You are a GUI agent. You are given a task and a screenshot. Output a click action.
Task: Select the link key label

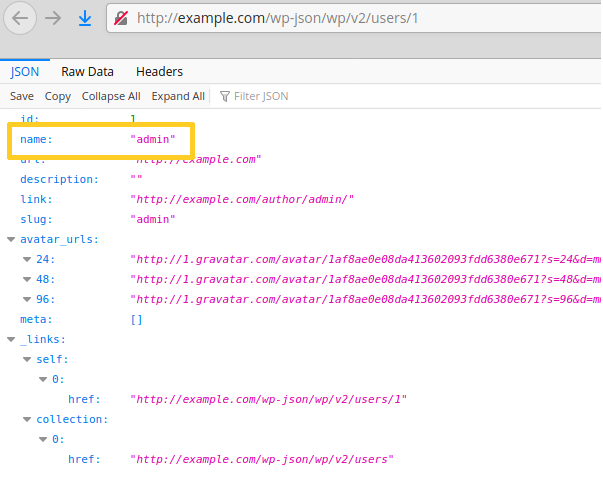click(36, 199)
